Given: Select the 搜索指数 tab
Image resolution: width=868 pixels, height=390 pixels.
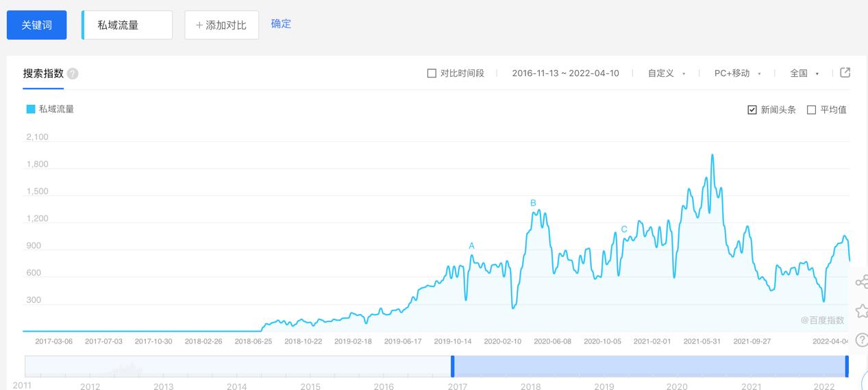Looking at the screenshot, I should point(43,73).
